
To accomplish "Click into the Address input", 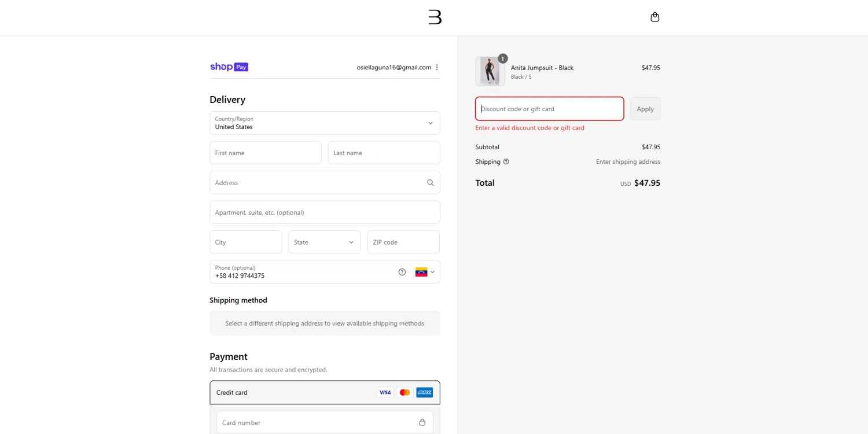I will coord(325,182).
